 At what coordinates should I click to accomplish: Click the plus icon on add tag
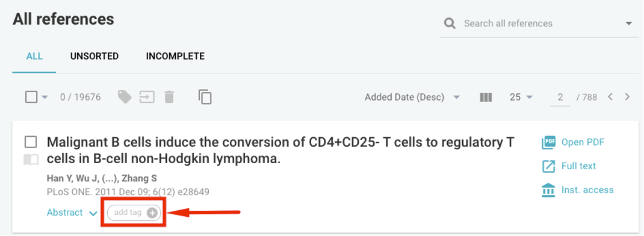[152, 213]
